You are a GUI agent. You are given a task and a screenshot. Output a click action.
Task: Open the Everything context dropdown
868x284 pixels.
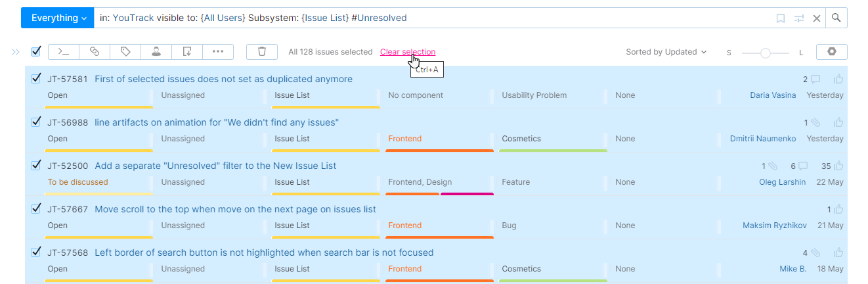pos(58,18)
